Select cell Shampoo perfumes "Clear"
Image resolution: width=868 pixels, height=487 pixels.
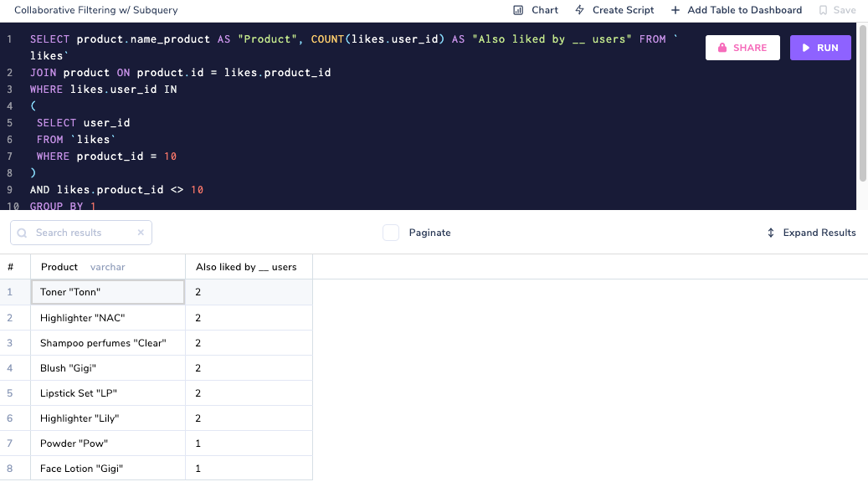click(108, 342)
